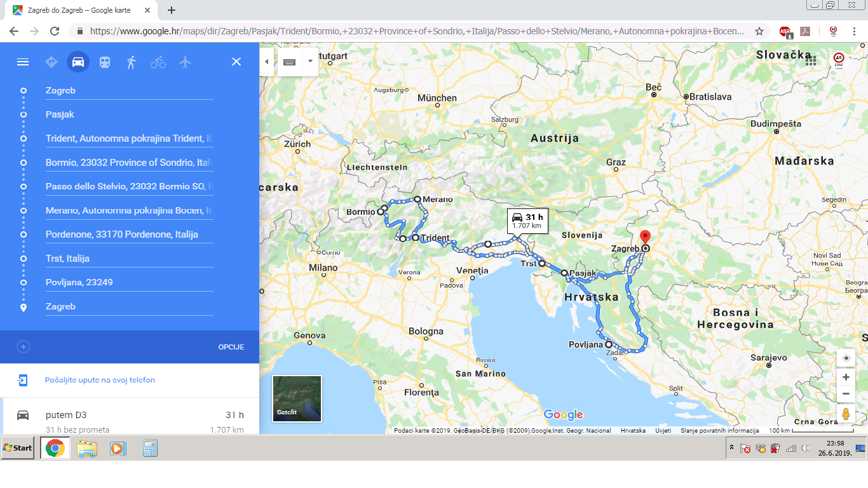Image resolution: width=868 pixels, height=488 pixels.
Task: Click the Hrvatska region link
Action: click(633, 430)
